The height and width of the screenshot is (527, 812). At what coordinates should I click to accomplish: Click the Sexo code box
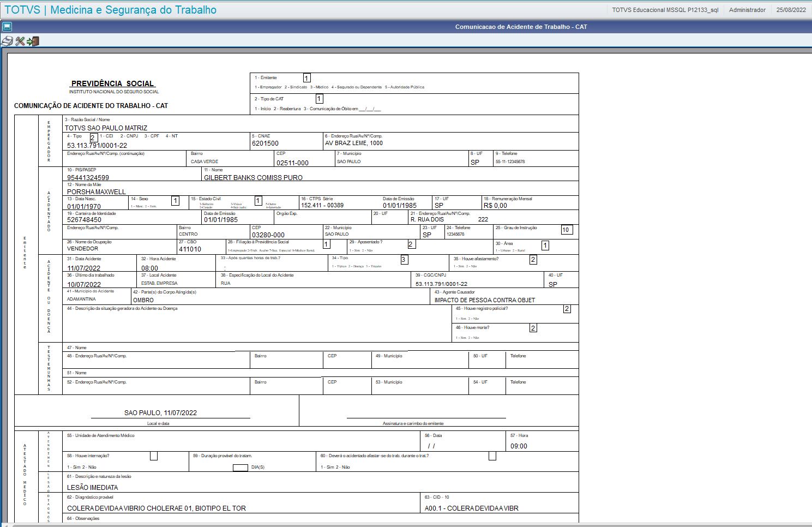(x=176, y=201)
